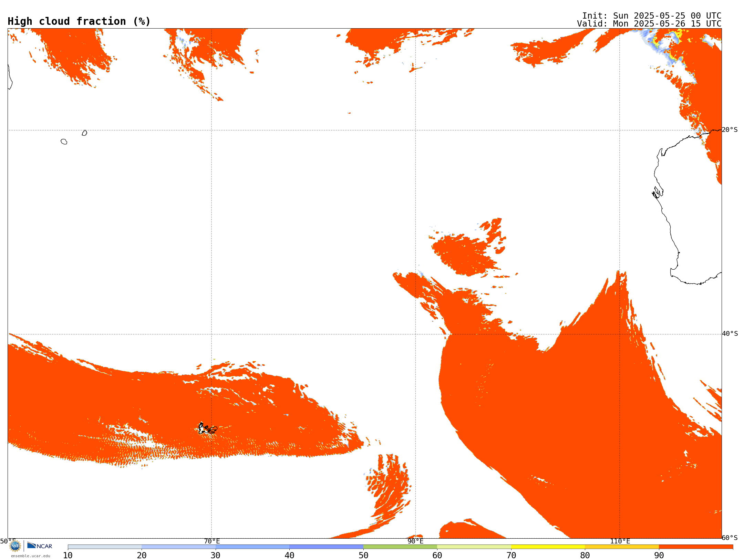The width and height of the screenshot is (744, 560).
Task: Pick the 30-40 blue colorbar segment
Action: [x=252, y=547]
